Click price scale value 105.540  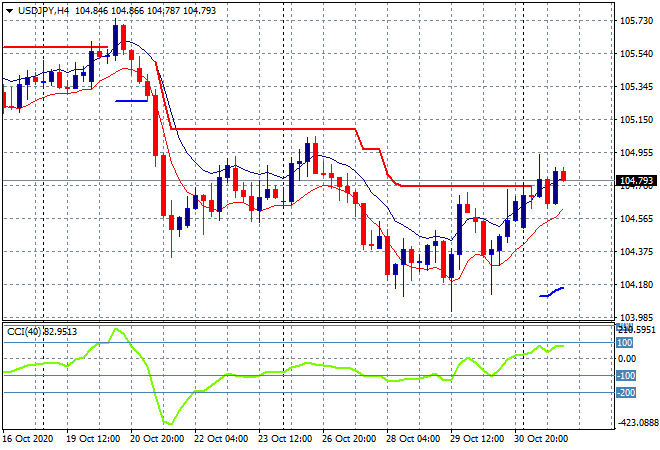pos(636,53)
